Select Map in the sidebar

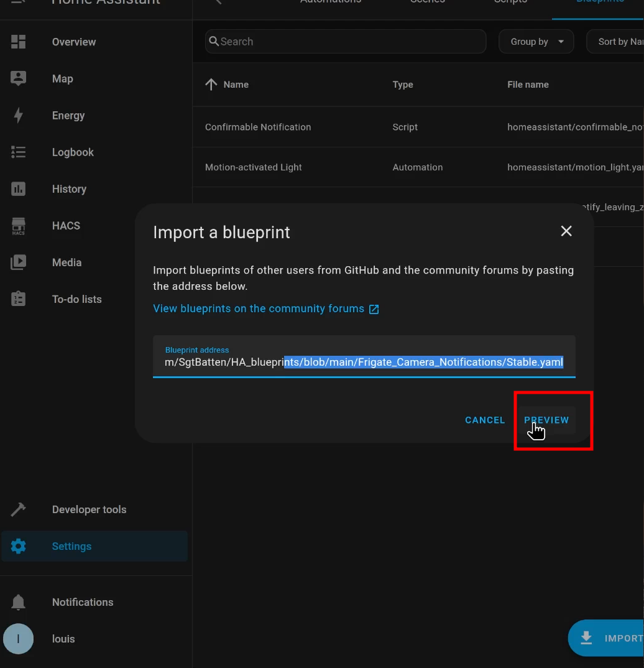94,79
